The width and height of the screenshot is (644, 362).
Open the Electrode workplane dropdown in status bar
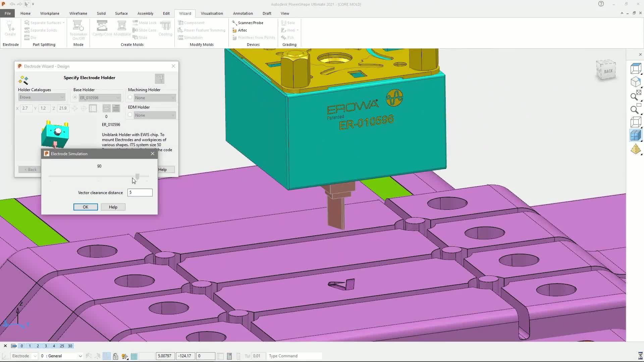tap(24, 356)
